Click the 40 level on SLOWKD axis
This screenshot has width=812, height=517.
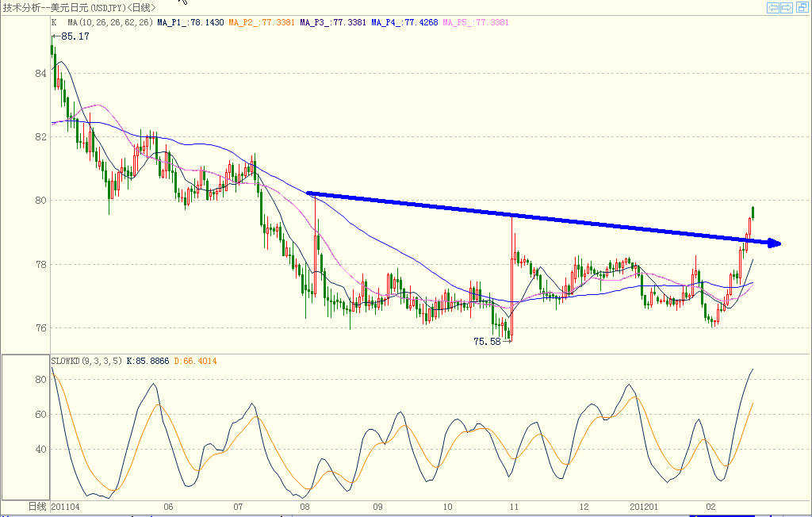coord(41,449)
